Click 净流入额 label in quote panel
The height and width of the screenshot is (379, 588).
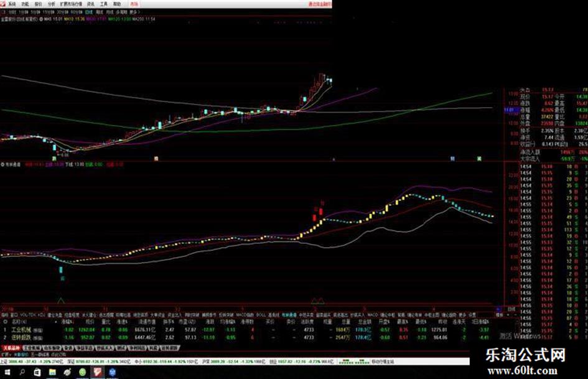click(x=530, y=152)
